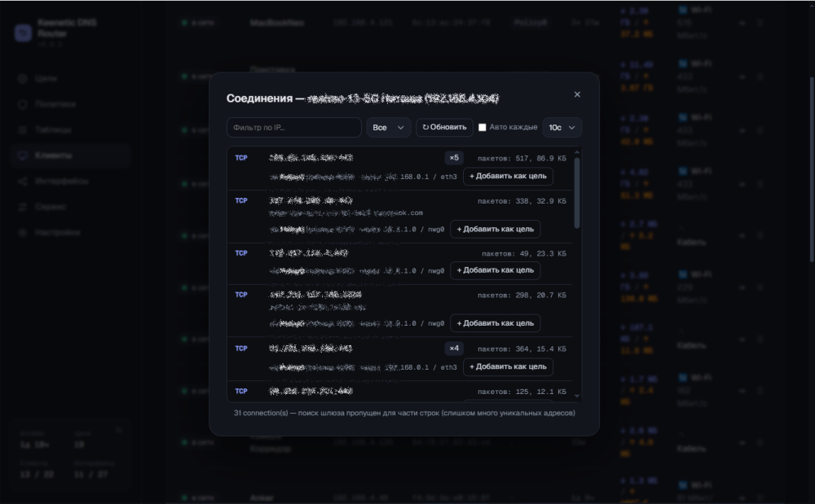This screenshot has width=815, height=504.
Task: Click the up arrow of the connections list scrollbar
Action: coord(576,152)
